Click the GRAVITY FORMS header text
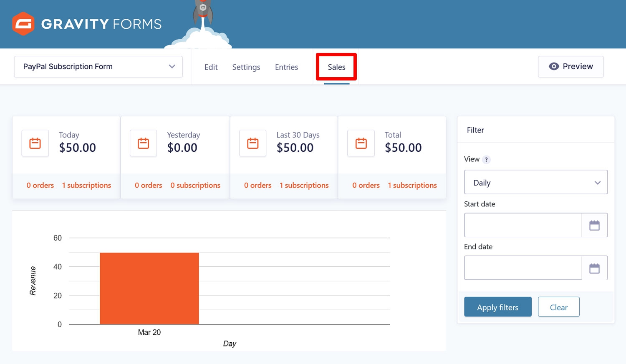The width and height of the screenshot is (626, 364). click(x=101, y=24)
